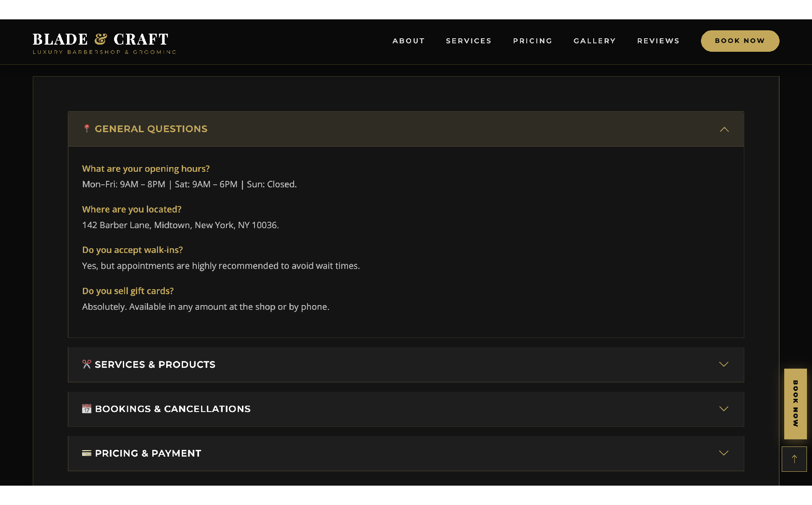Click the 'What are your opening hours?' question

[x=146, y=169]
